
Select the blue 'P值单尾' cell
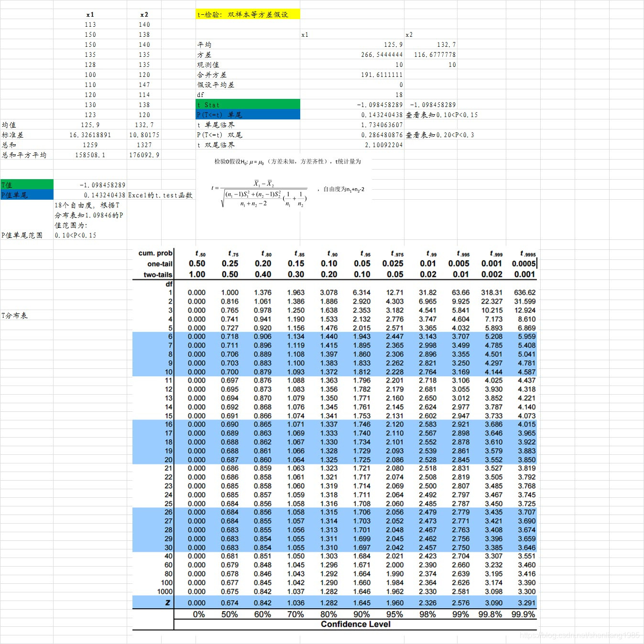[x=27, y=195]
